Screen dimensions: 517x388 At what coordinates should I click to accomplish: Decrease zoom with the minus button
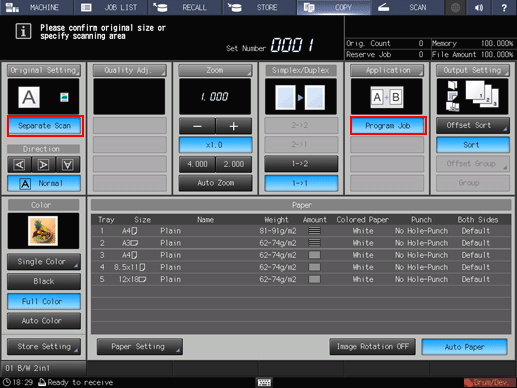coord(197,126)
